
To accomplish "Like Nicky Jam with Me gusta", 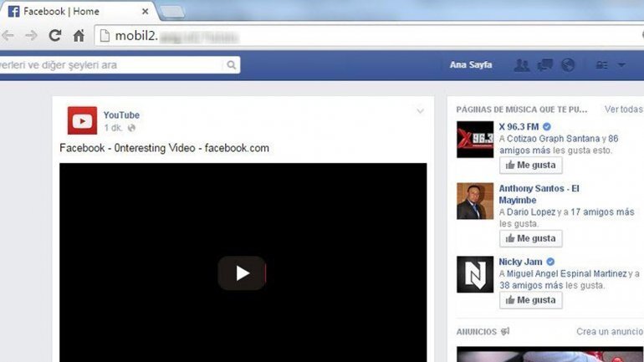I will 531,300.
